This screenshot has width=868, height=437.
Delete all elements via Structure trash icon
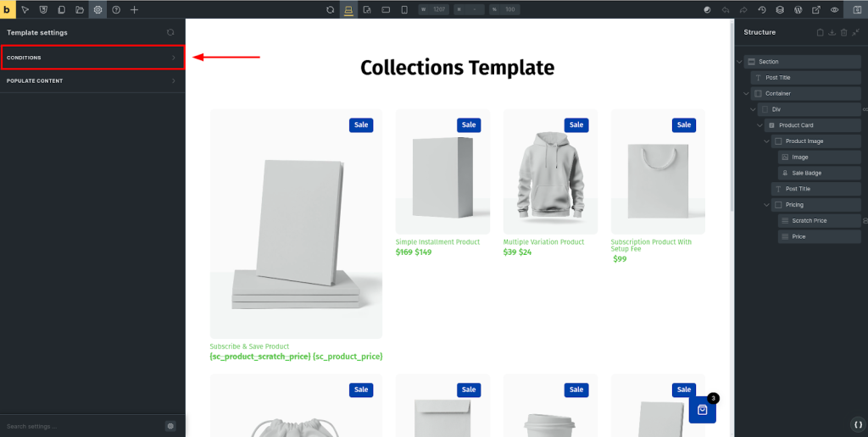(843, 32)
